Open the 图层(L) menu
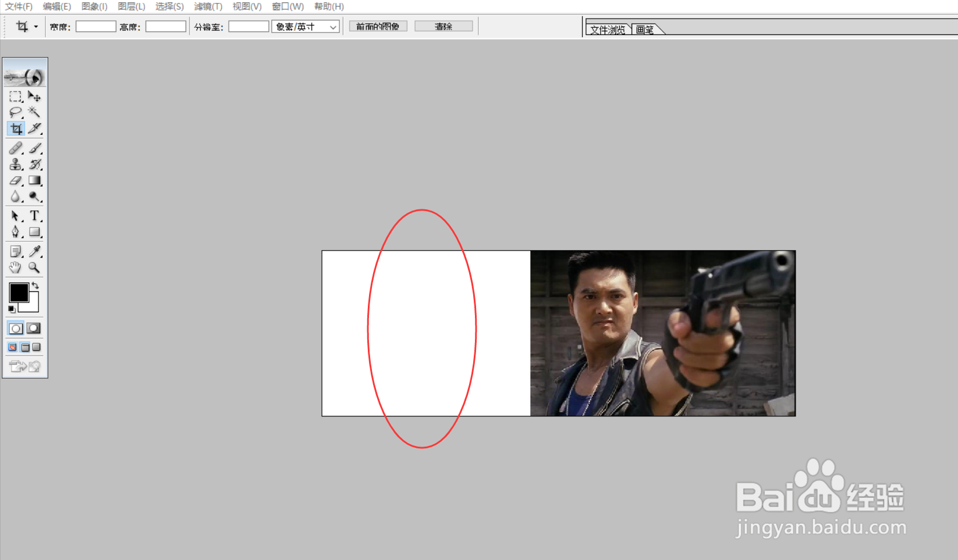Screen dimensions: 958x560 (132, 6)
